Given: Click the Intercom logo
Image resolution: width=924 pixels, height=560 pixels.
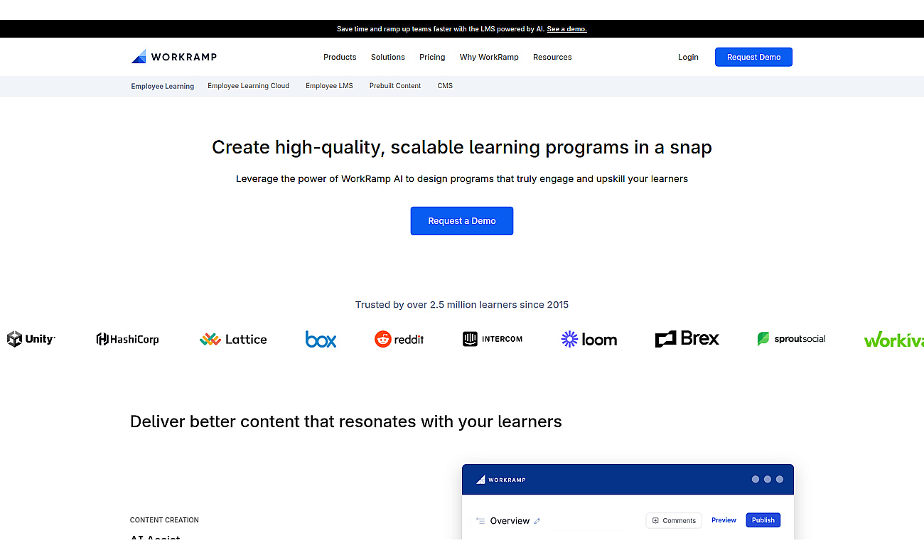Looking at the screenshot, I should pos(493,339).
